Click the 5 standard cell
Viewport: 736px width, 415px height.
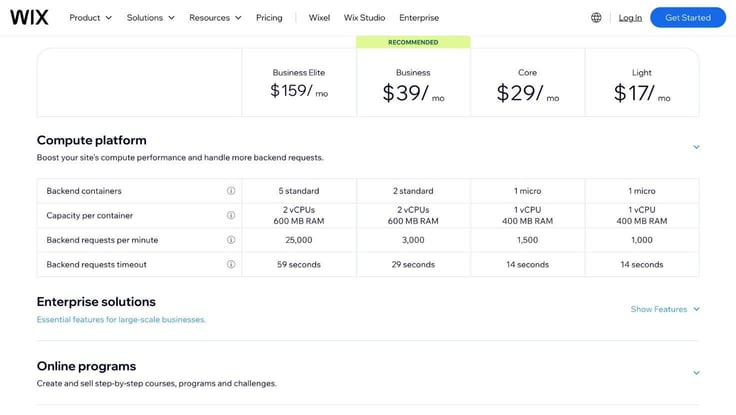pos(299,191)
